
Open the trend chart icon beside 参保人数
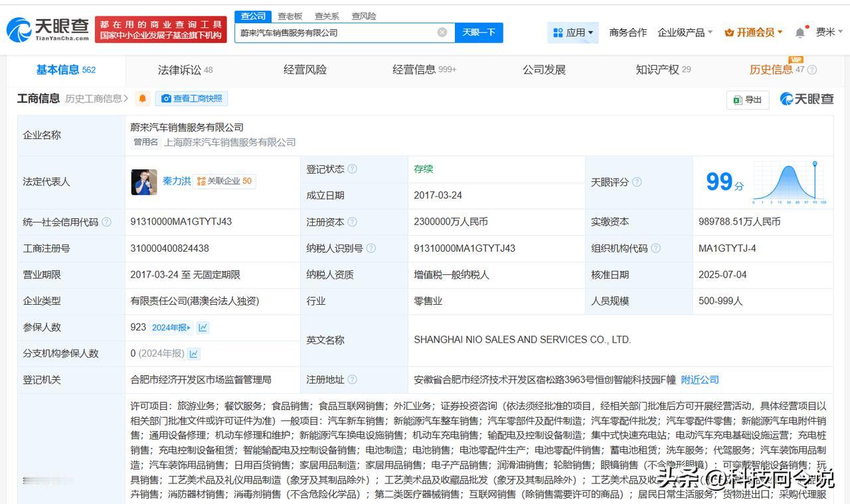click(203, 327)
